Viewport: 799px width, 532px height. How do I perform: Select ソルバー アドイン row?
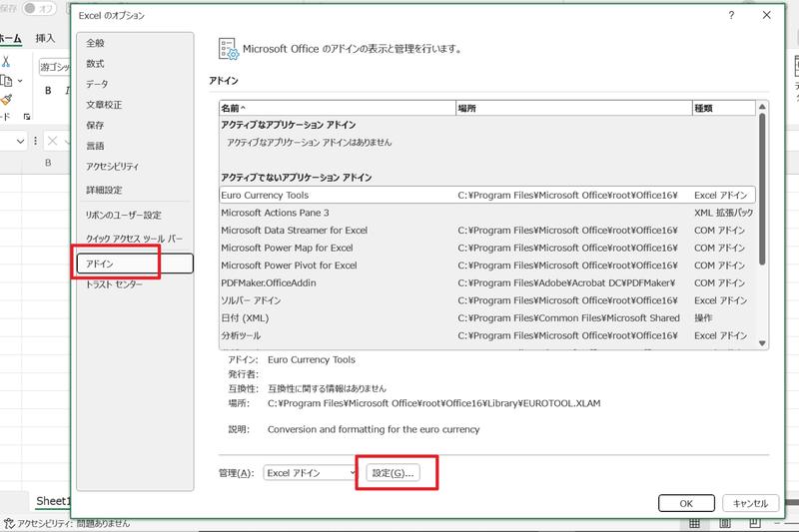point(487,300)
